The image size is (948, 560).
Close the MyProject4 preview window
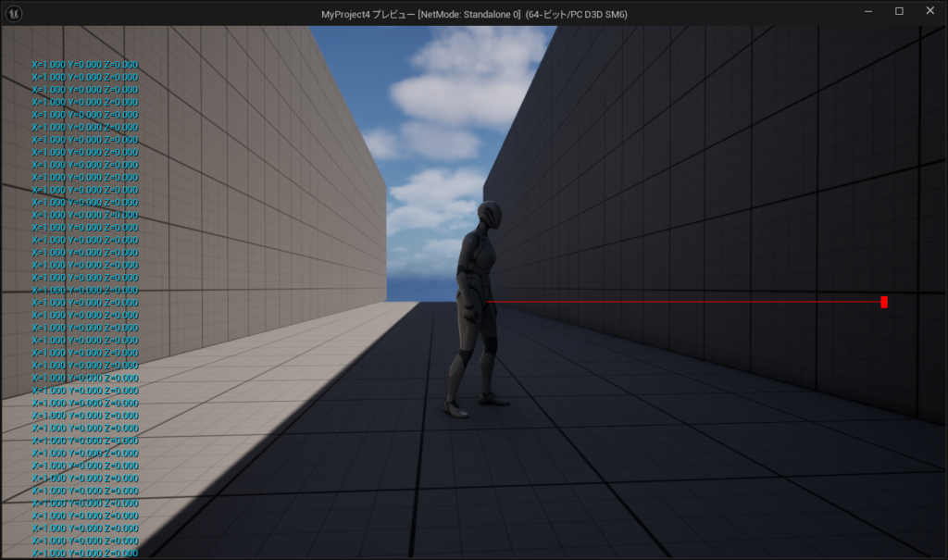tap(929, 12)
